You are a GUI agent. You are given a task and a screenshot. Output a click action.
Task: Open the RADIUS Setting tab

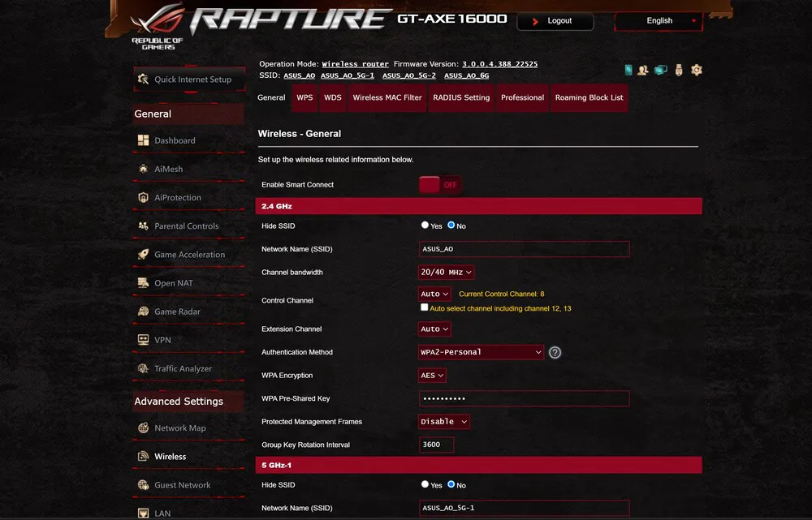[x=461, y=97]
